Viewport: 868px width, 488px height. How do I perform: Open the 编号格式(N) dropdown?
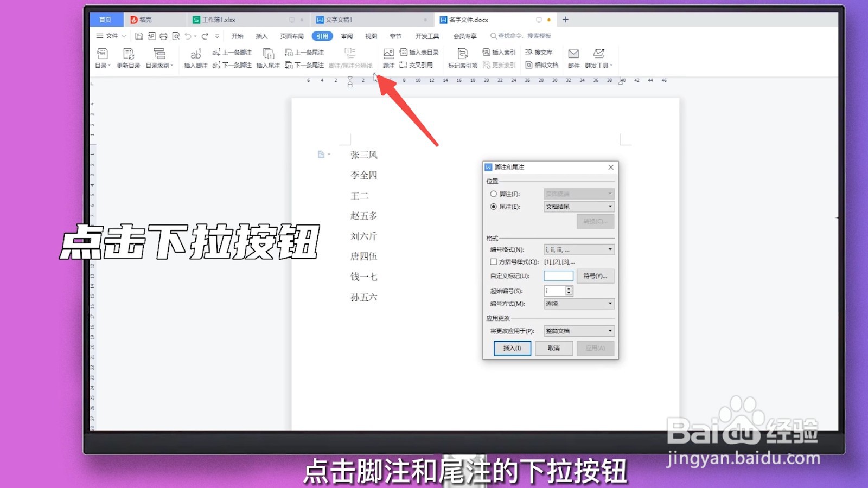[x=610, y=249]
